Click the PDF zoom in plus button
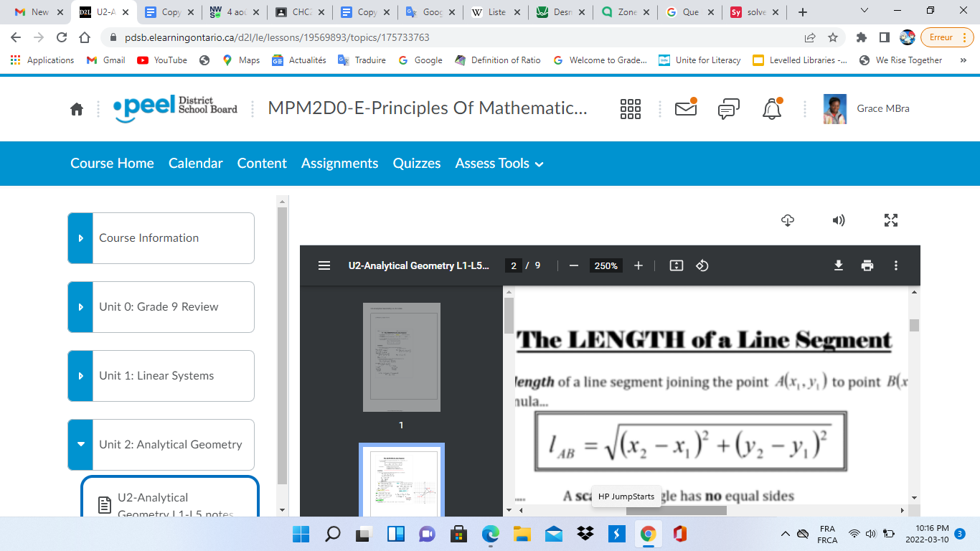This screenshot has width=980, height=551. pyautogui.click(x=639, y=265)
